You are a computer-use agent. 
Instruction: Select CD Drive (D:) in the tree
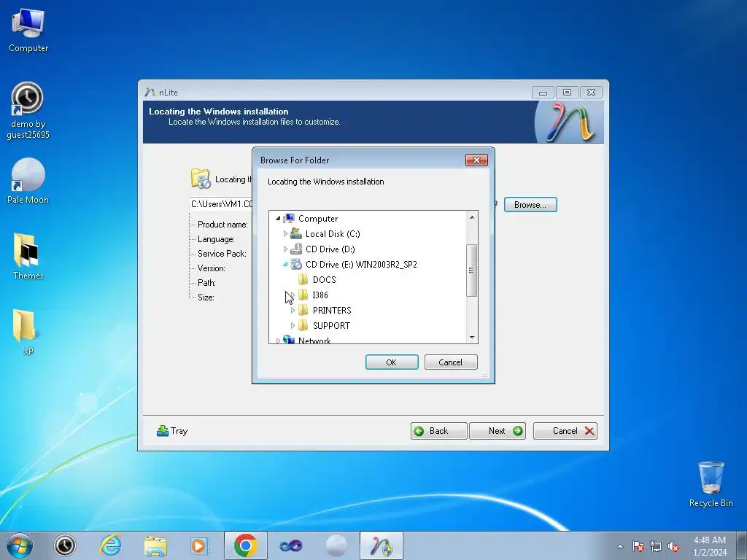click(330, 249)
